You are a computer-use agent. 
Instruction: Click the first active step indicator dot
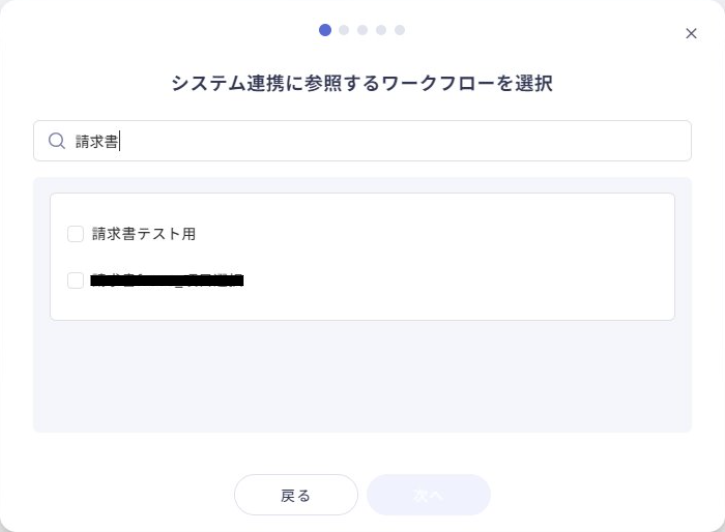click(325, 30)
